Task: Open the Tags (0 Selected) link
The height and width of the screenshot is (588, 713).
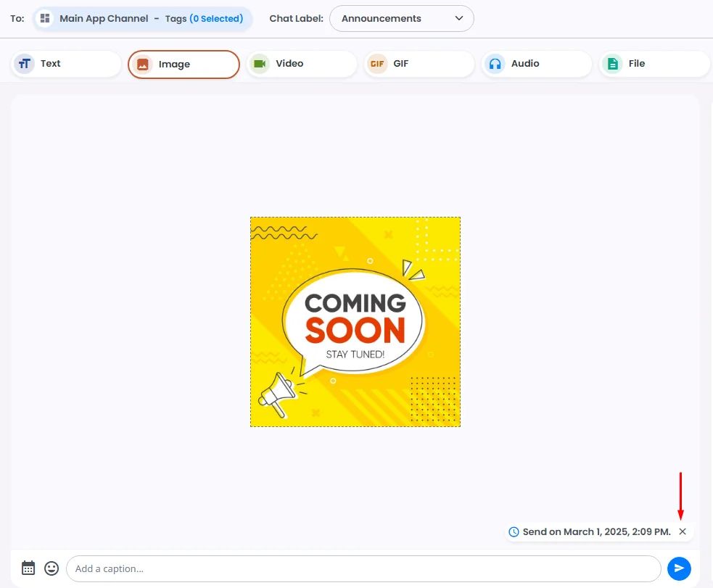Action: click(x=204, y=19)
